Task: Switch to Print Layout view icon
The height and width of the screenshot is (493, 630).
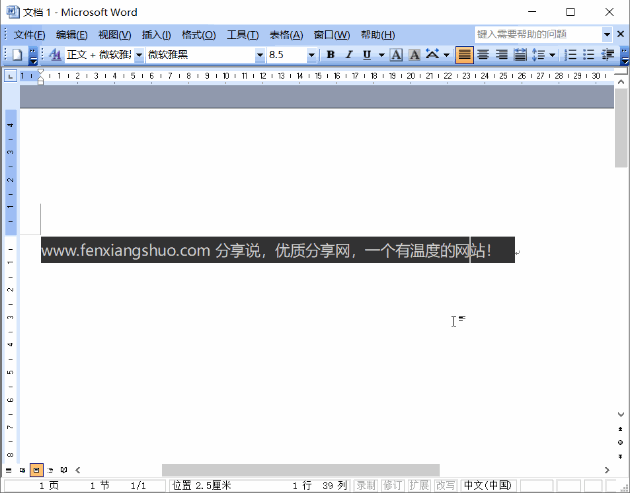Action: pyautogui.click(x=37, y=470)
